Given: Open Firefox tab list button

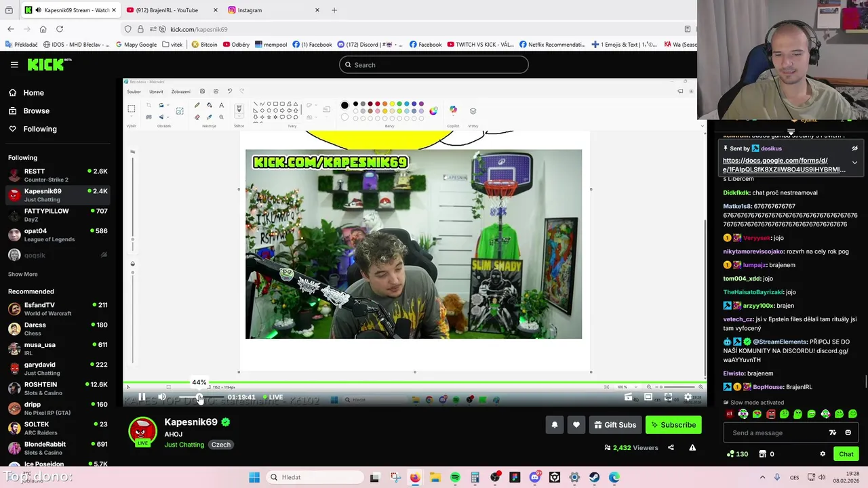Looking at the screenshot, I should coord(9,10).
